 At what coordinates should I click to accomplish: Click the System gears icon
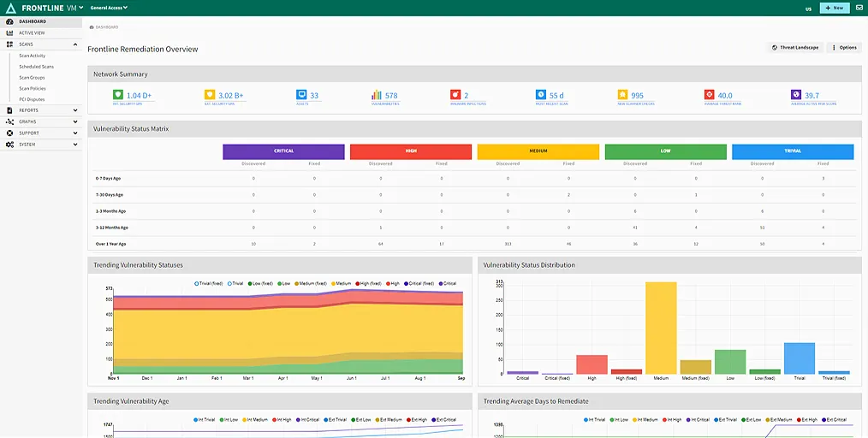[9, 145]
